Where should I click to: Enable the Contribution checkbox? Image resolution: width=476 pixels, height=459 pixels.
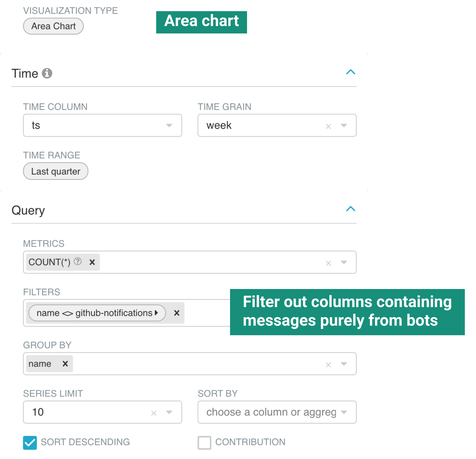[204, 443]
